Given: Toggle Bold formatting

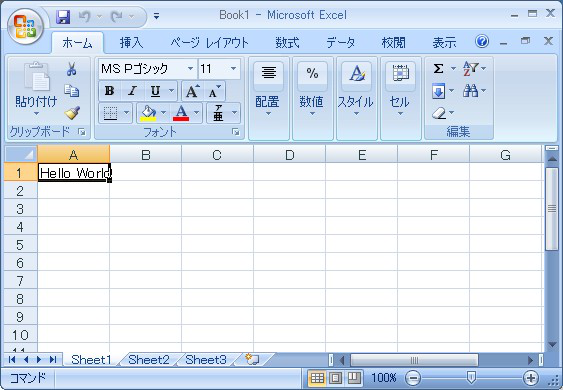Looking at the screenshot, I should tap(110, 91).
